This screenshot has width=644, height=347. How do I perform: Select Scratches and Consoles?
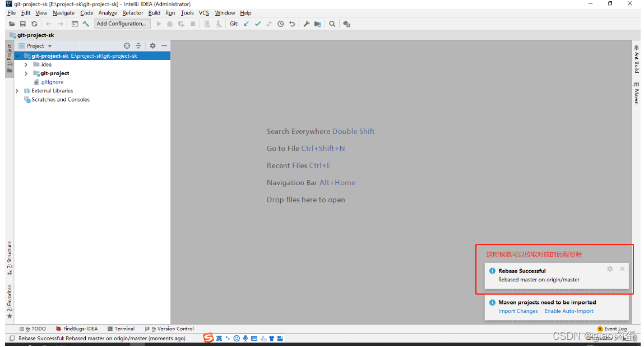coord(57,99)
